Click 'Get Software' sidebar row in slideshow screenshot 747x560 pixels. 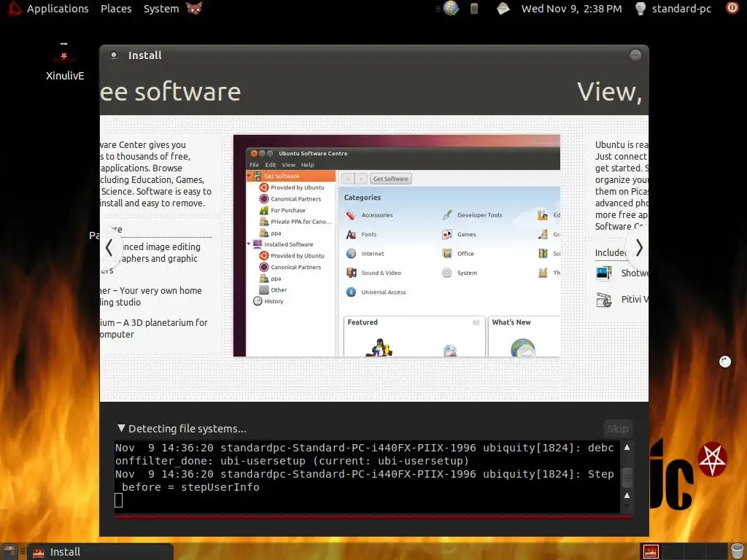point(291,176)
